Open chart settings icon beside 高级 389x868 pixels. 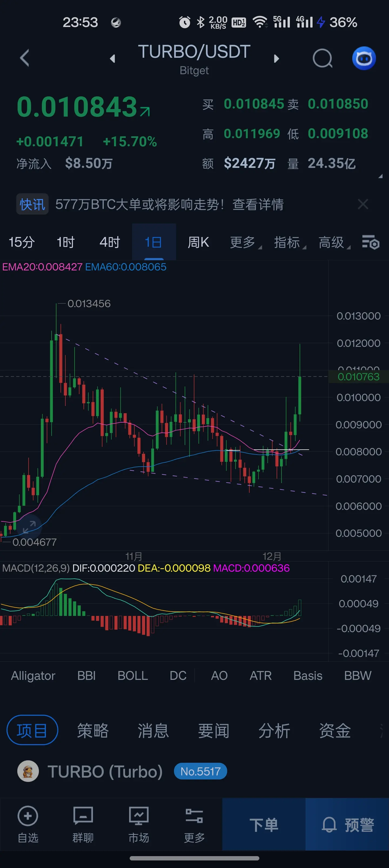(371, 242)
